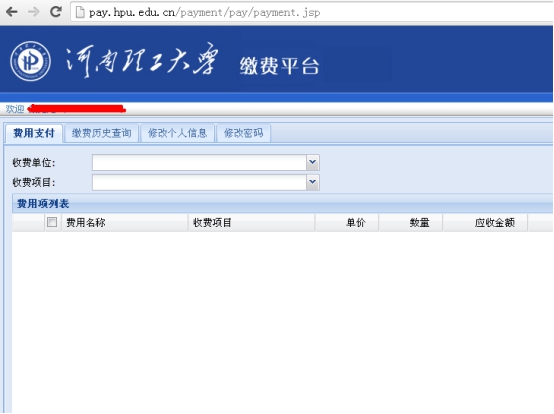Expand the 收费单位 dropdown arrow
554x414 pixels.
tap(312, 162)
